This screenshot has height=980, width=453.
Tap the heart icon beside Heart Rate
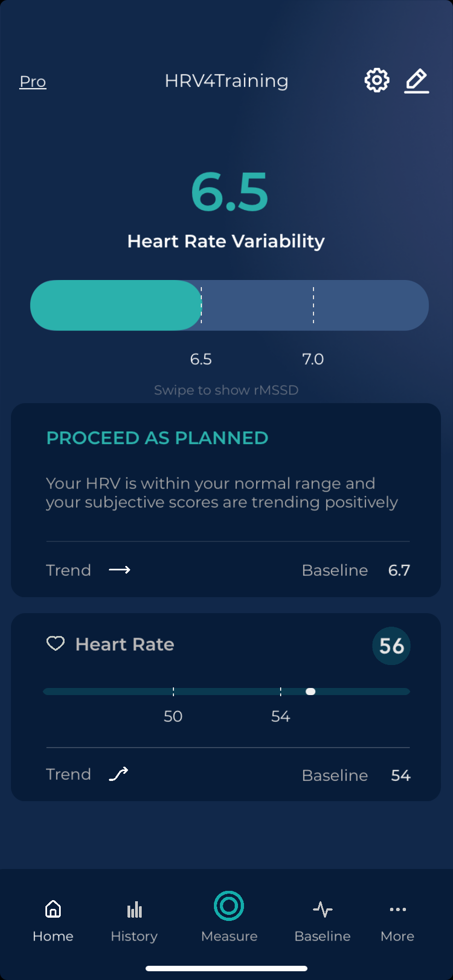[55, 644]
